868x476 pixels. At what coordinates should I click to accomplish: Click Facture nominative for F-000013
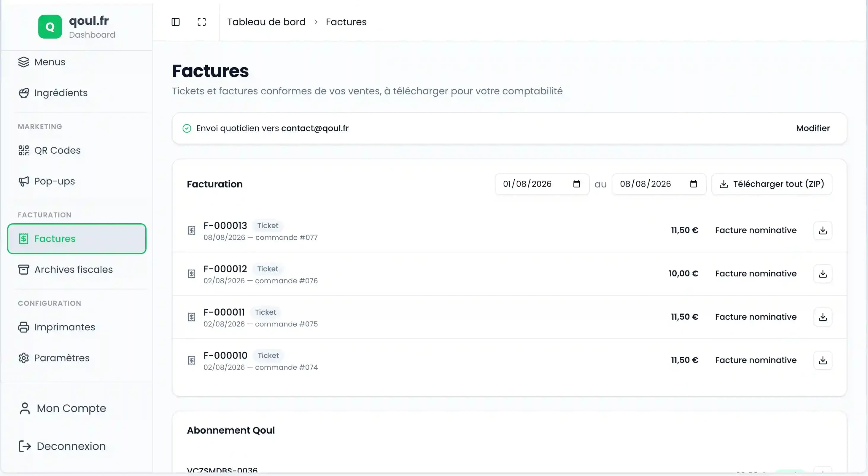pyautogui.click(x=756, y=230)
